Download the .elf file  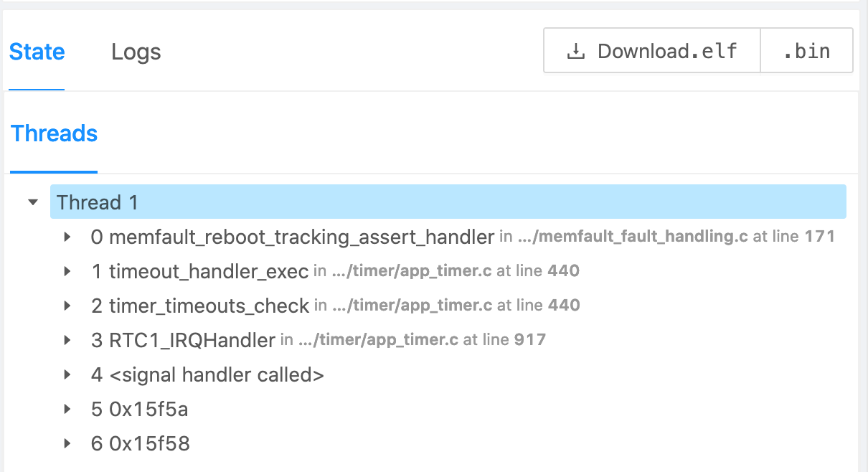coord(651,51)
